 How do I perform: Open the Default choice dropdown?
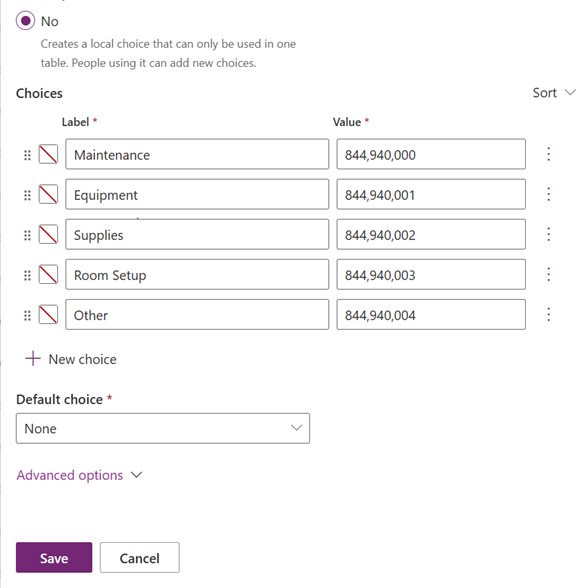[163, 428]
